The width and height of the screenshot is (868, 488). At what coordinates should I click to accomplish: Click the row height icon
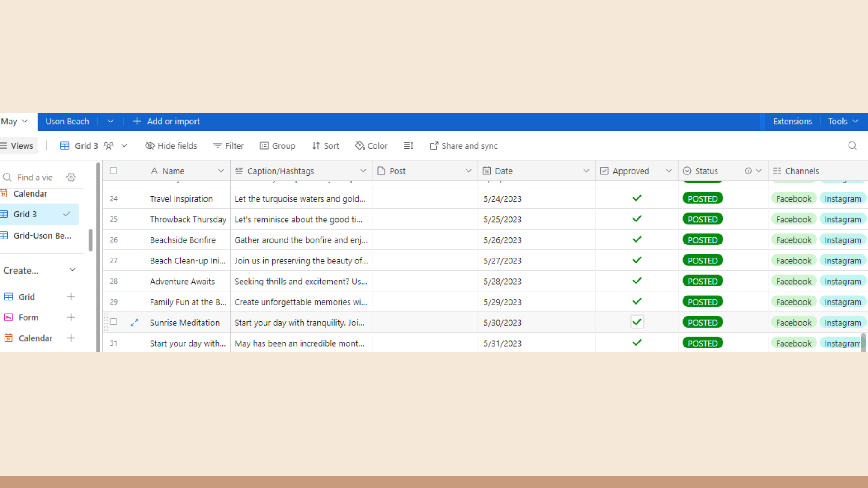click(x=408, y=145)
